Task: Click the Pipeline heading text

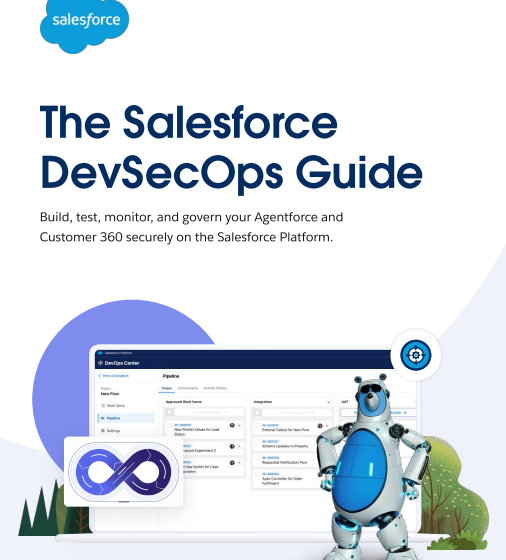Action: [171, 376]
